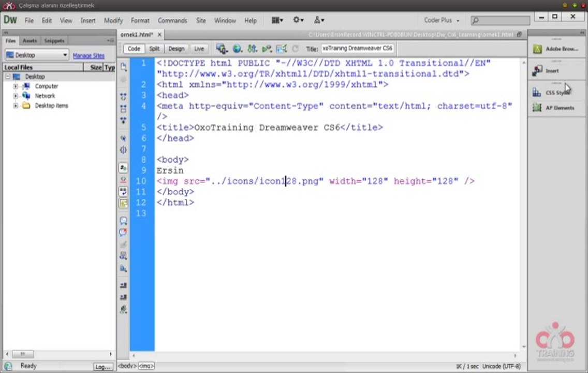Toggle Highlight Invalid Code

pos(123,180)
